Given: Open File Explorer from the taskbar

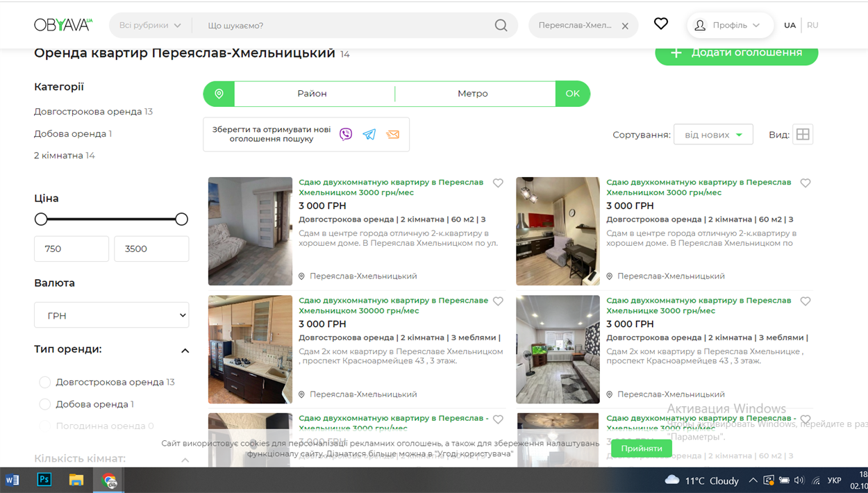Looking at the screenshot, I should click(76, 480).
